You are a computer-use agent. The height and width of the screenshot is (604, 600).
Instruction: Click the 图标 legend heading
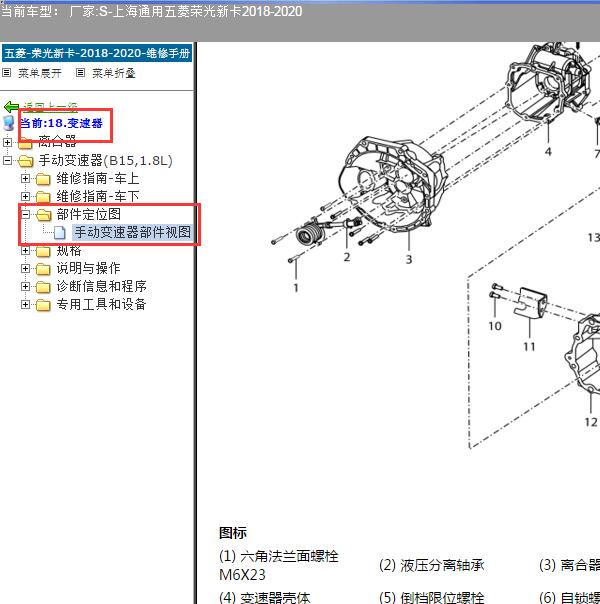coord(233,533)
